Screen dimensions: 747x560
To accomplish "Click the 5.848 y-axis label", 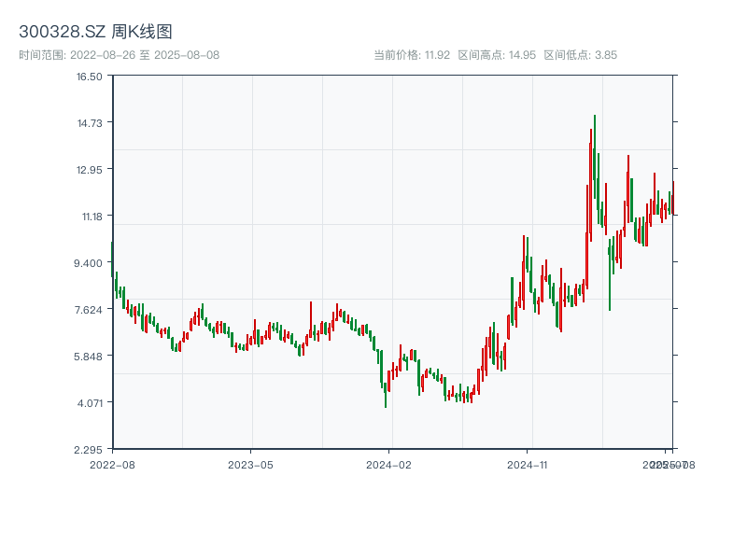I will (89, 357).
